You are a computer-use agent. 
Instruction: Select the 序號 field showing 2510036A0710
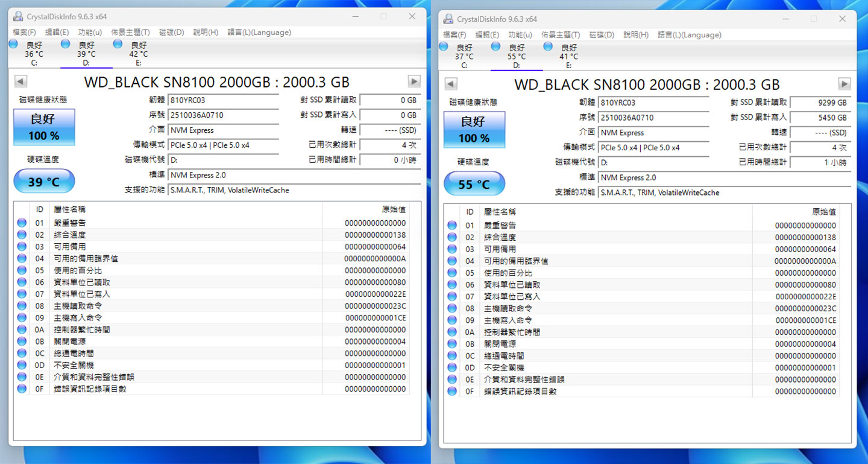[223, 115]
